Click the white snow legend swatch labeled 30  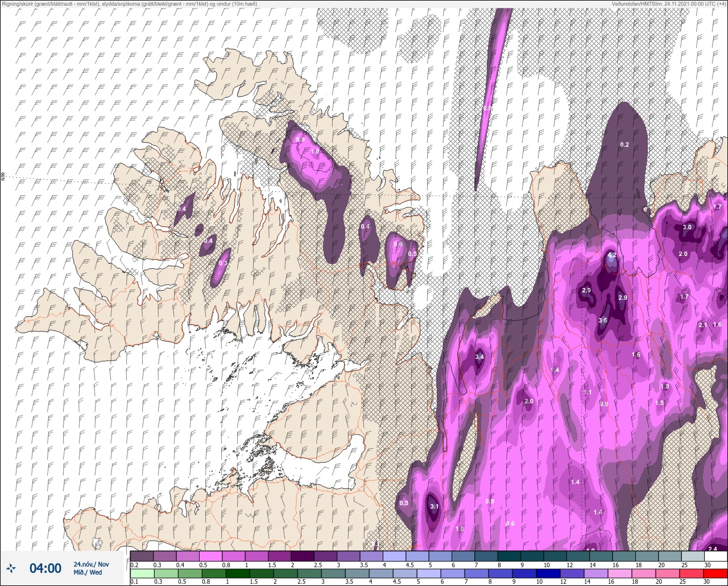click(x=715, y=556)
